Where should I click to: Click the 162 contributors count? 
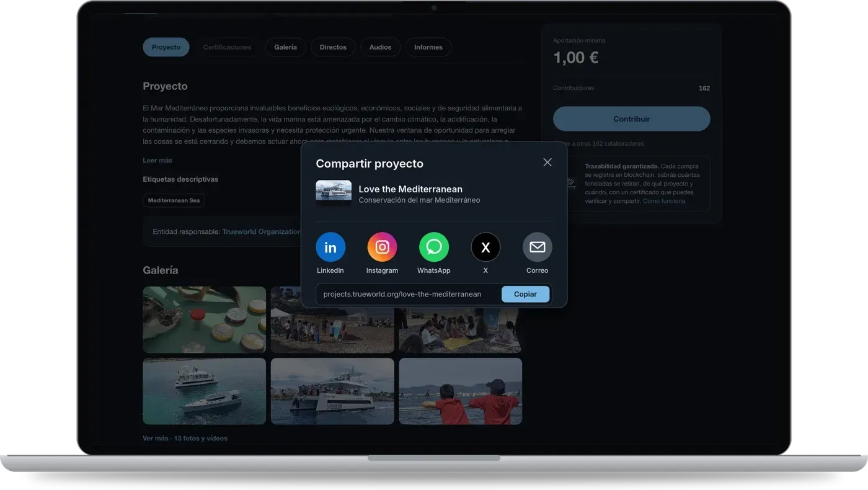pyautogui.click(x=704, y=88)
